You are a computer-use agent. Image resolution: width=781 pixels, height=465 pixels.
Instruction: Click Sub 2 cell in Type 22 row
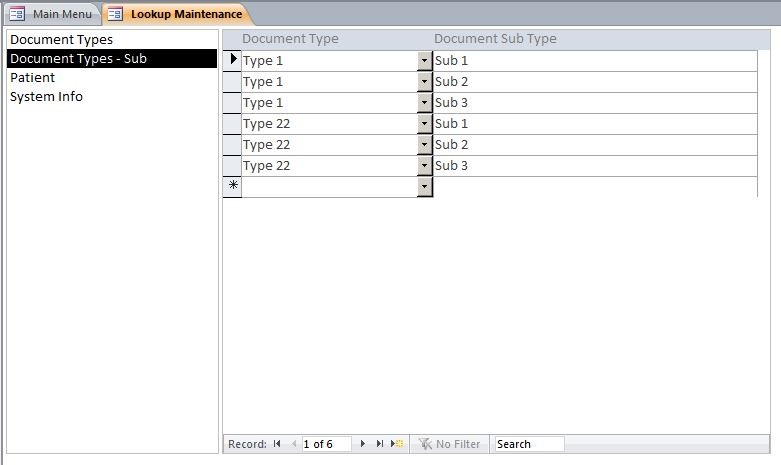click(x=595, y=145)
